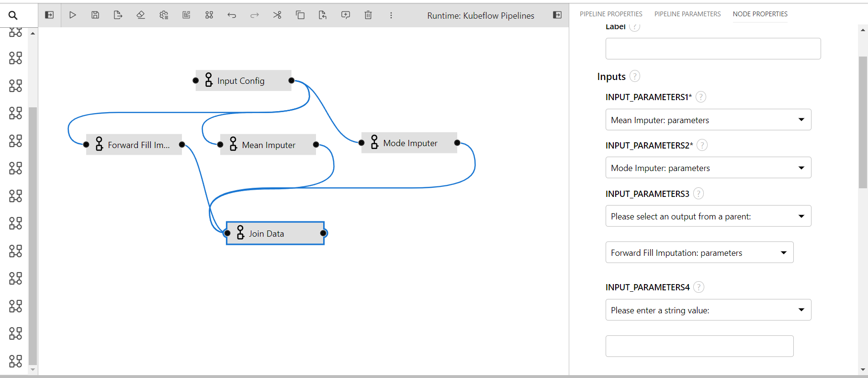868x378 pixels.
Task: Click palette scrollbar up arrow
Action: point(33,33)
